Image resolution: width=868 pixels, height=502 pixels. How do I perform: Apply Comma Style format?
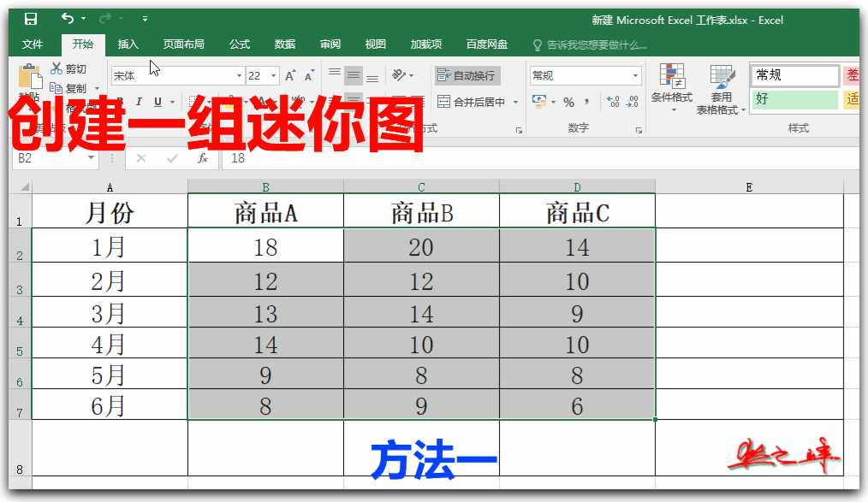[586, 102]
